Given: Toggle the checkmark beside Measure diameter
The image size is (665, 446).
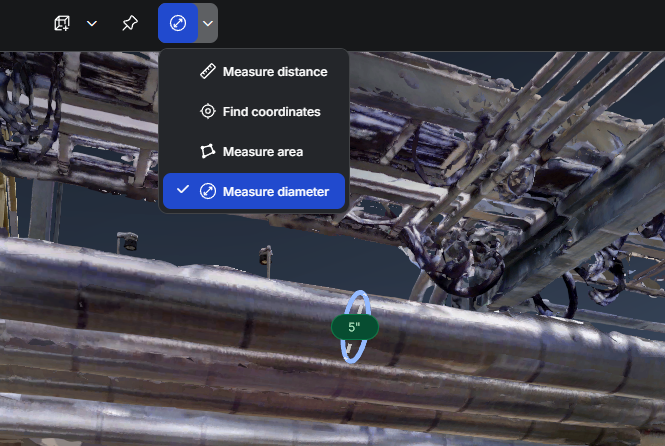Looking at the screenshot, I should [x=183, y=190].
